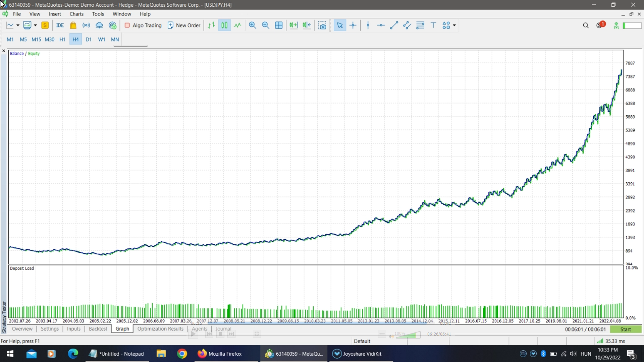This screenshot has height=362, width=644.
Task: Open the Optimization Results tab
Action: (160, 329)
